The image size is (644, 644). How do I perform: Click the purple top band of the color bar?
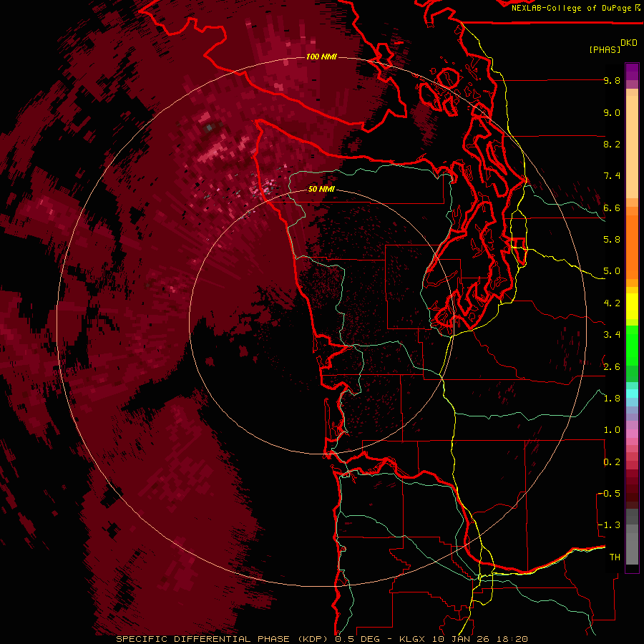[632, 72]
